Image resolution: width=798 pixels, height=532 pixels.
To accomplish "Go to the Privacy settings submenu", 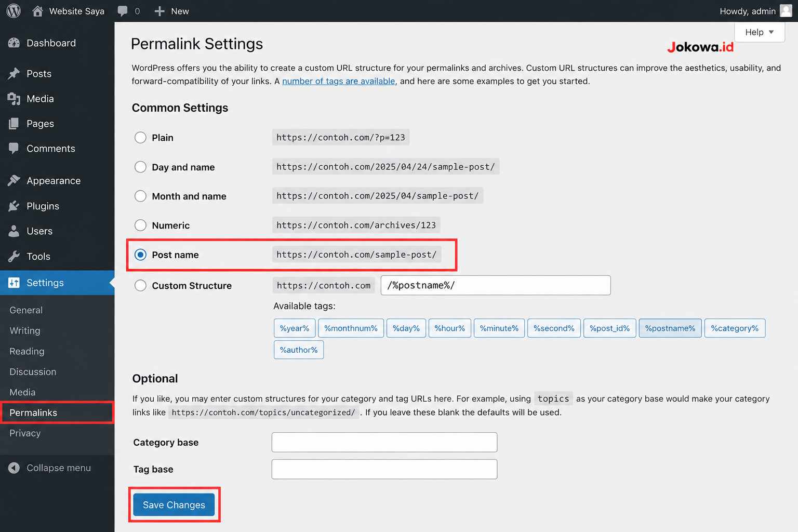I will (25, 433).
